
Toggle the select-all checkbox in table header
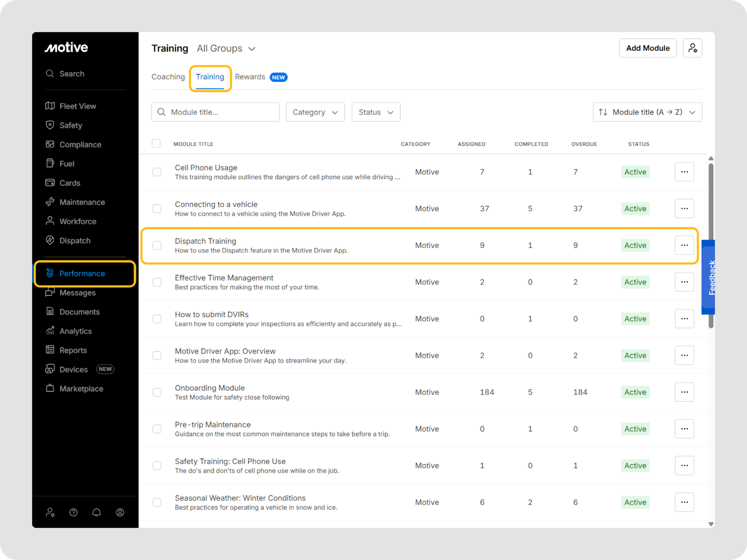point(156,144)
